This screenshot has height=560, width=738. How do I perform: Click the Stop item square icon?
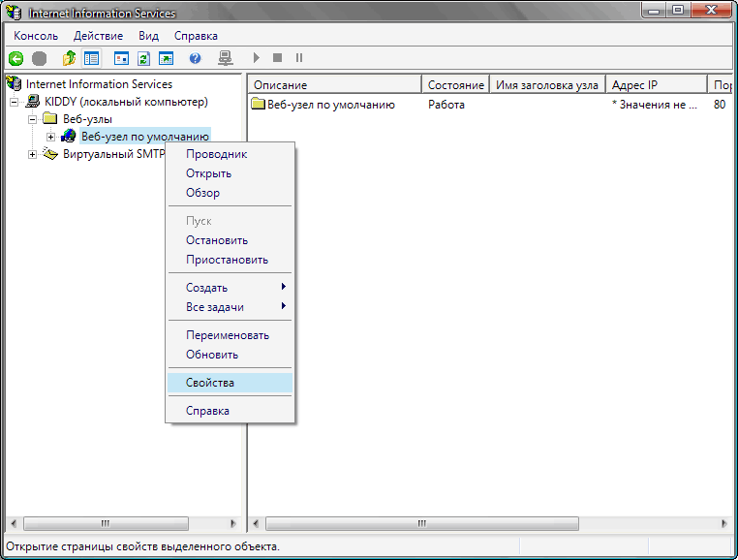277,58
